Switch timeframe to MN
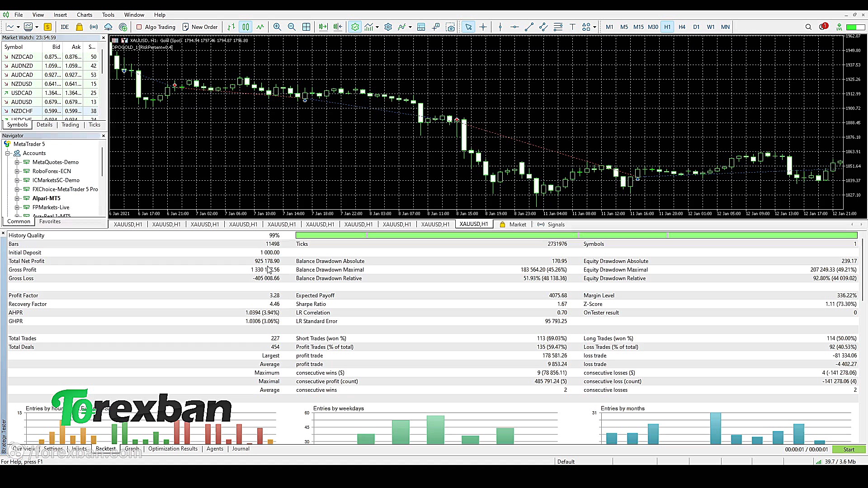 tap(725, 27)
